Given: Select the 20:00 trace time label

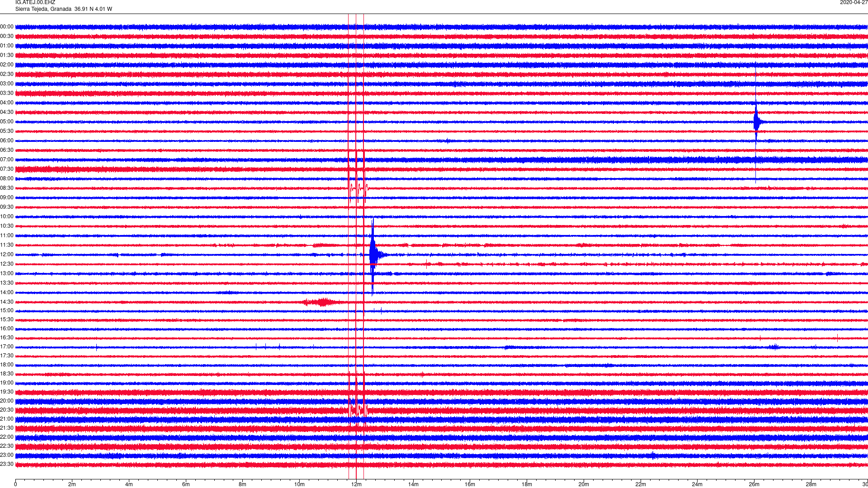Looking at the screenshot, I should (7, 401).
